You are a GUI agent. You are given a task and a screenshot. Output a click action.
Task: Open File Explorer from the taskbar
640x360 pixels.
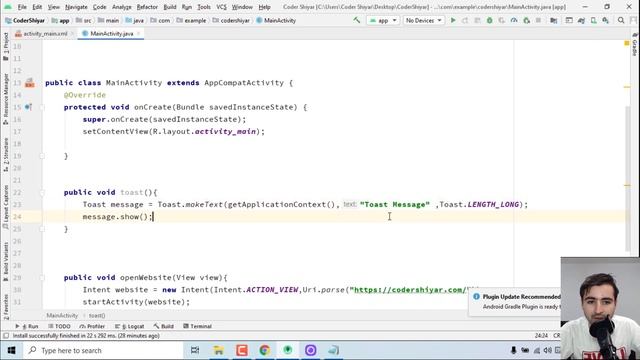(218, 350)
